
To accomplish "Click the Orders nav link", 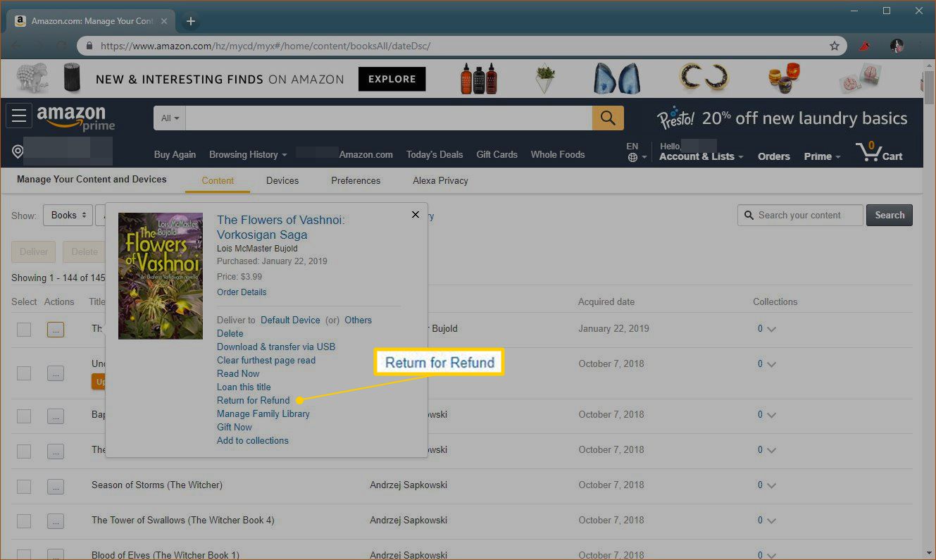I will (774, 156).
